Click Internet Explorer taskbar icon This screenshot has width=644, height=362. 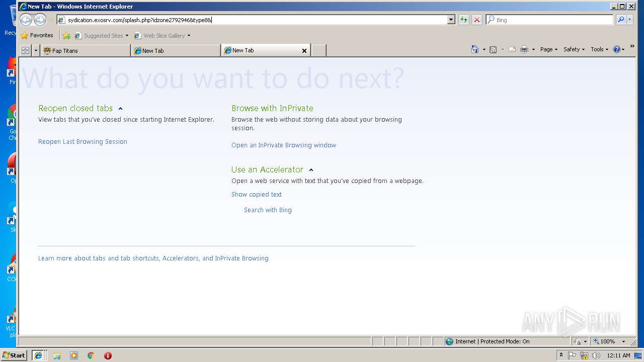tap(38, 355)
